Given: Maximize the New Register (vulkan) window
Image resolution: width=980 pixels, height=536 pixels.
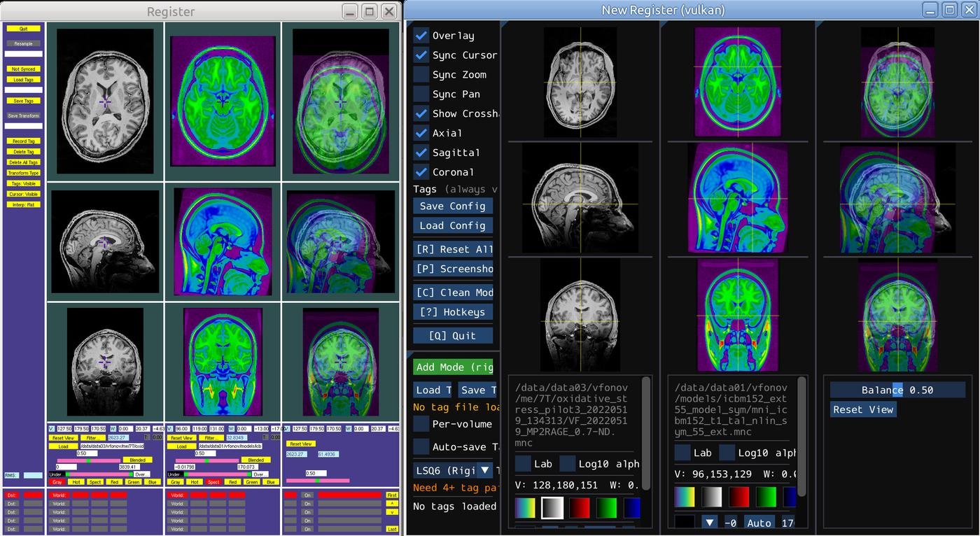Looking at the screenshot, I should click(949, 10).
